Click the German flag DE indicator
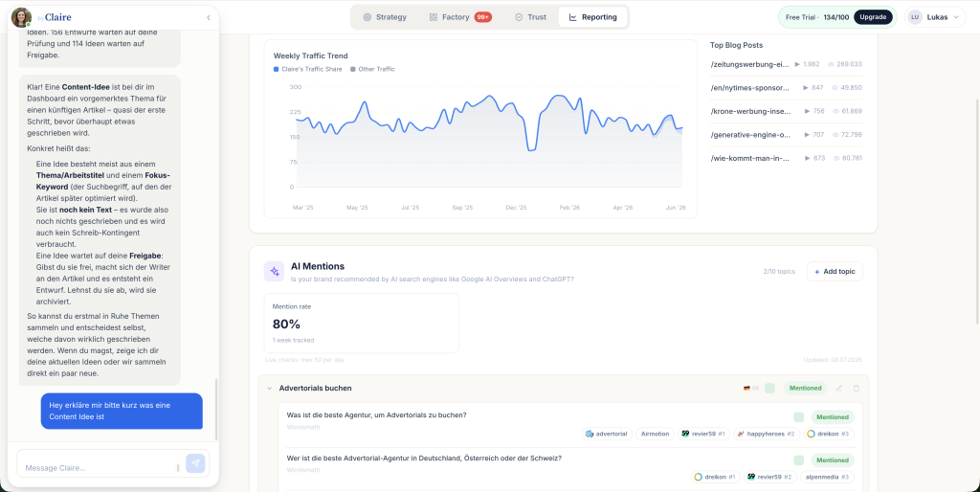The width and height of the screenshot is (980, 492). coord(750,389)
